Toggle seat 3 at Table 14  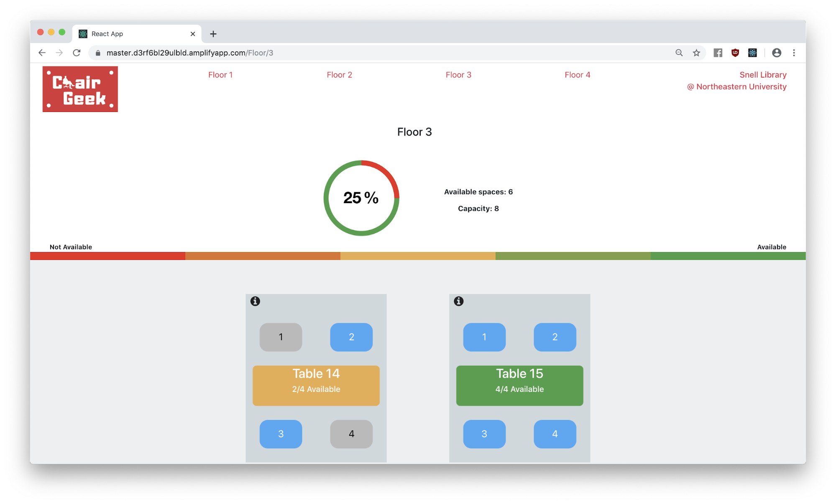281,434
